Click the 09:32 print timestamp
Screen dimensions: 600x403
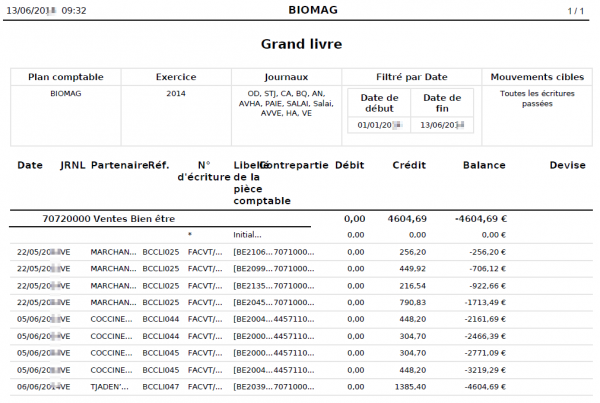[74, 10]
